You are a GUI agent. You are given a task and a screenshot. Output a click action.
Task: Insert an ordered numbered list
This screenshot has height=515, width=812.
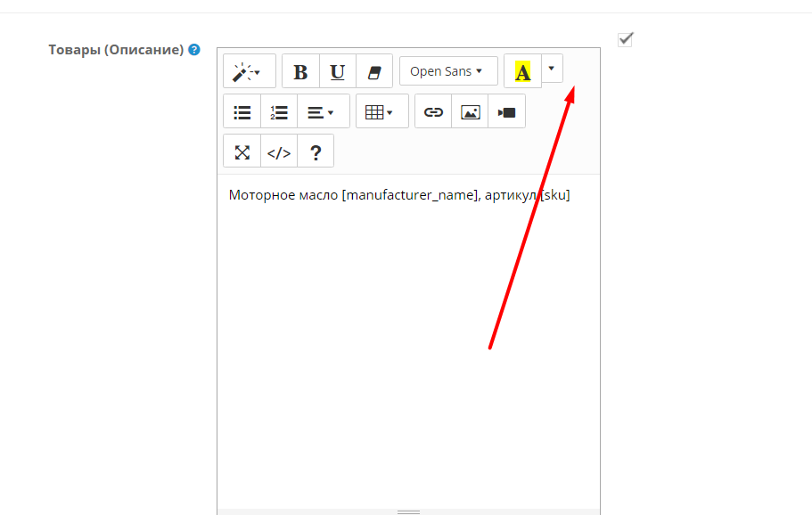pos(279,112)
